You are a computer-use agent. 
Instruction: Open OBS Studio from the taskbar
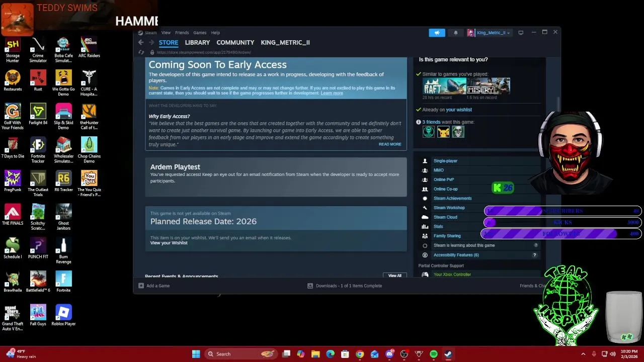pos(404,354)
